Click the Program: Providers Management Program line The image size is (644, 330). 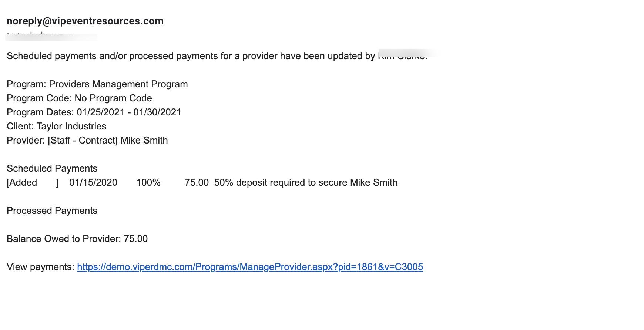click(x=97, y=84)
